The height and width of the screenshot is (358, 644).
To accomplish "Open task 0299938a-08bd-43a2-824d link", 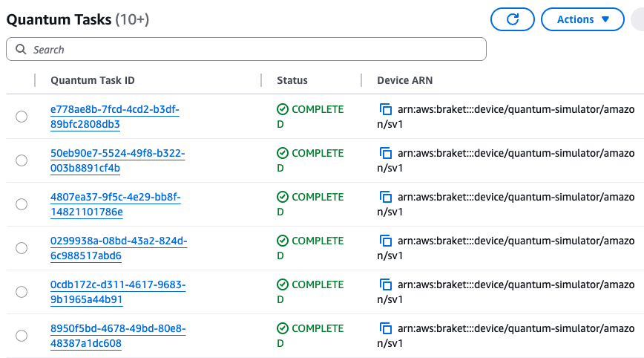I will click(119, 248).
